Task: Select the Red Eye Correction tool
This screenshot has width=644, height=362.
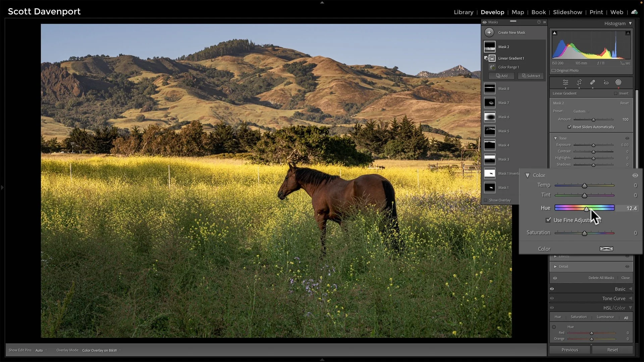Action: (x=606, y=82)
